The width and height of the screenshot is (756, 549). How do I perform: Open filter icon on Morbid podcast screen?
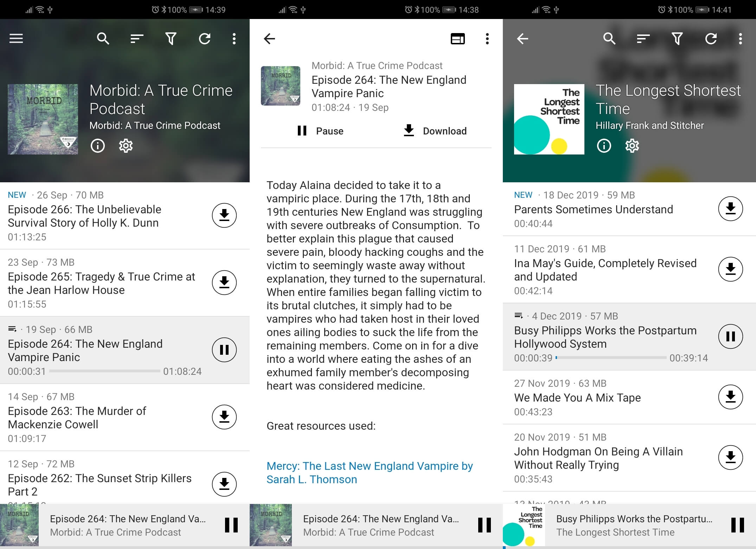[171, 38]
